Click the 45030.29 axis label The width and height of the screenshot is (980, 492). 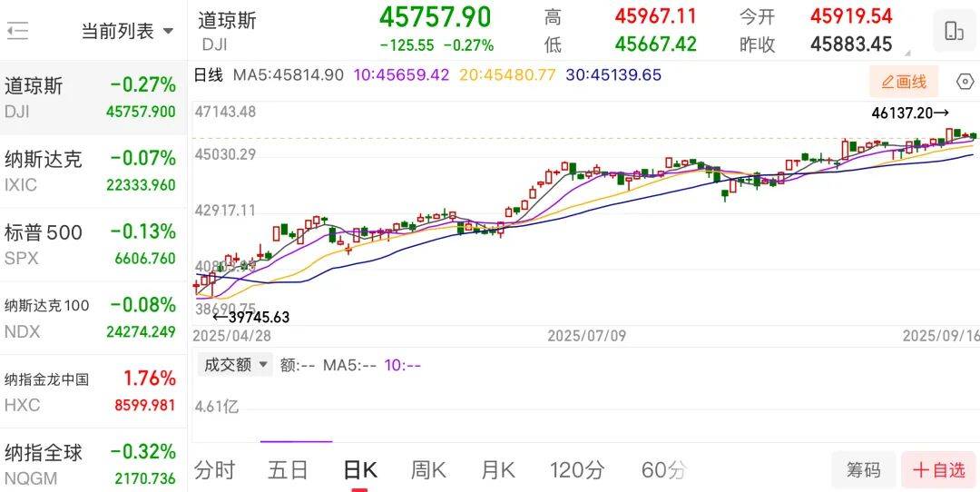click(226, 153)
